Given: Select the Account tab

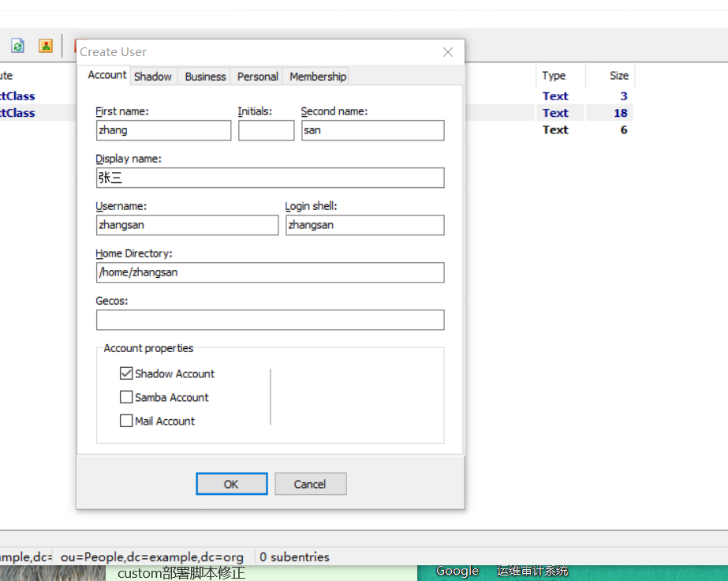Looking at the screenshot, I should 106,75.
